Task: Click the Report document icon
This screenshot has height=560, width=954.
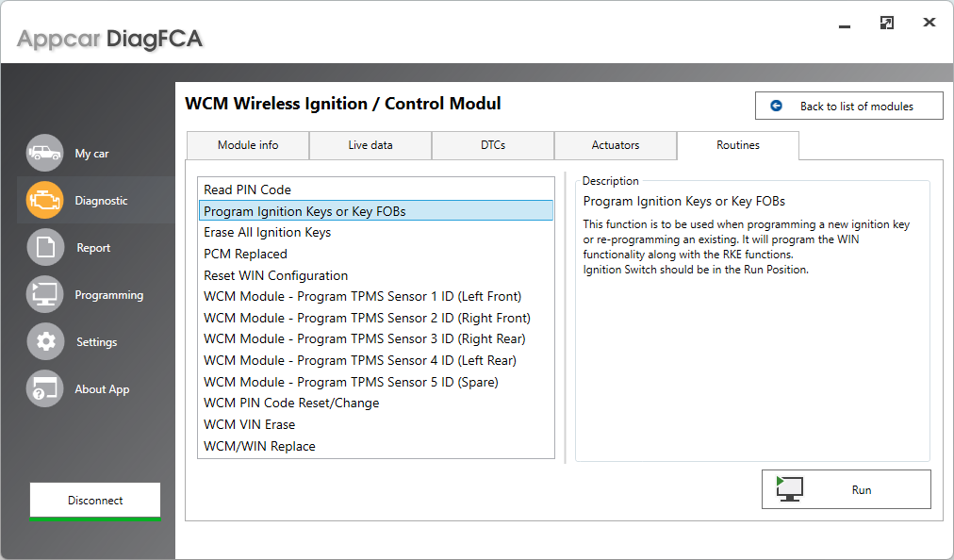Action: 44,247
